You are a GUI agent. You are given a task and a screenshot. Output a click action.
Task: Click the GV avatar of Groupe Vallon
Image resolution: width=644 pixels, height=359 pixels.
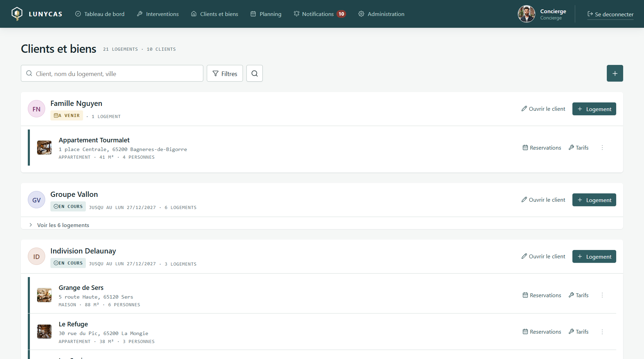(36, 200)
